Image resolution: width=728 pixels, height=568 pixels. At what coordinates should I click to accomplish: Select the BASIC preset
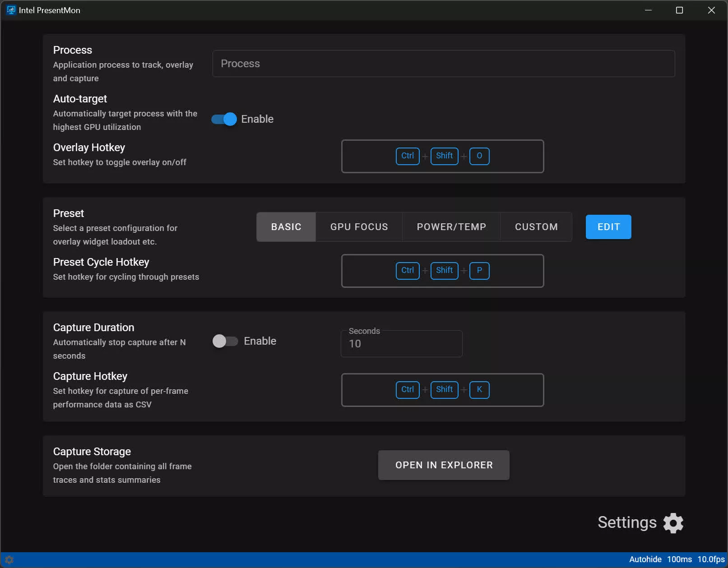coord(286,227)
